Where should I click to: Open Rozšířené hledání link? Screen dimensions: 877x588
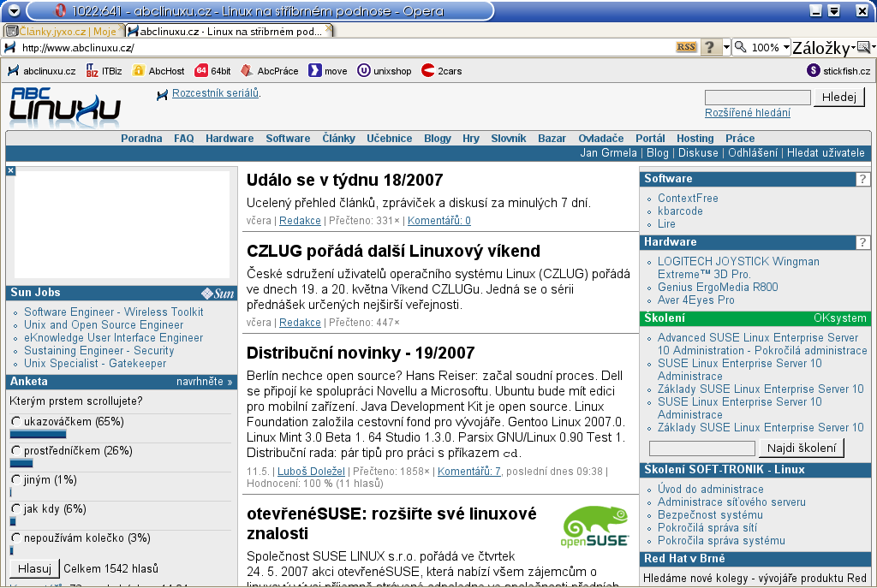point(747,113)
